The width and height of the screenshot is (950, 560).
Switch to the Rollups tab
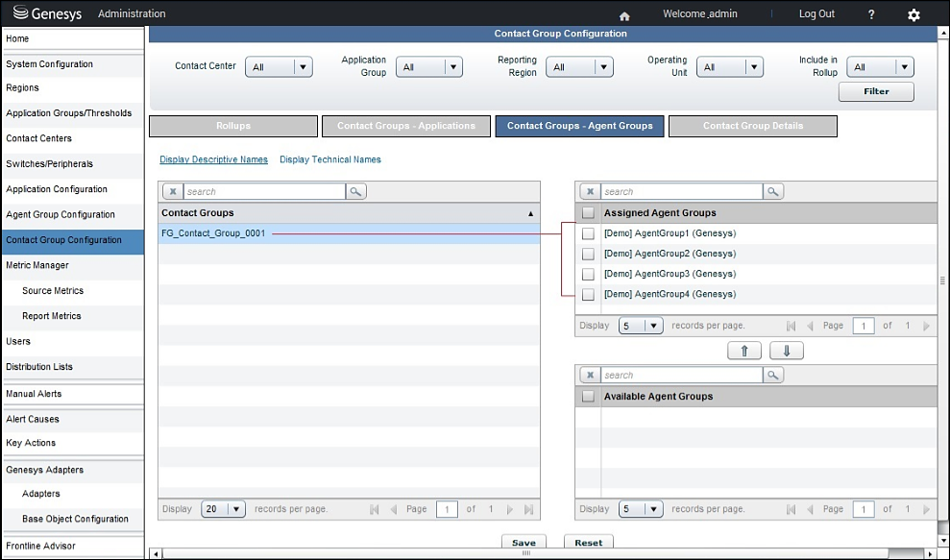(x=233, y=126)
